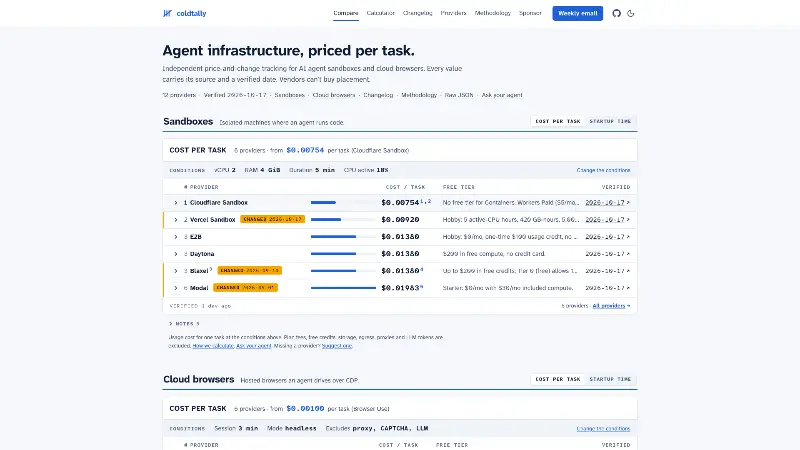Select Sandboxes Startup Time tab
The width and height of the screenshot is (800, 450).
[x=610, y=121]
